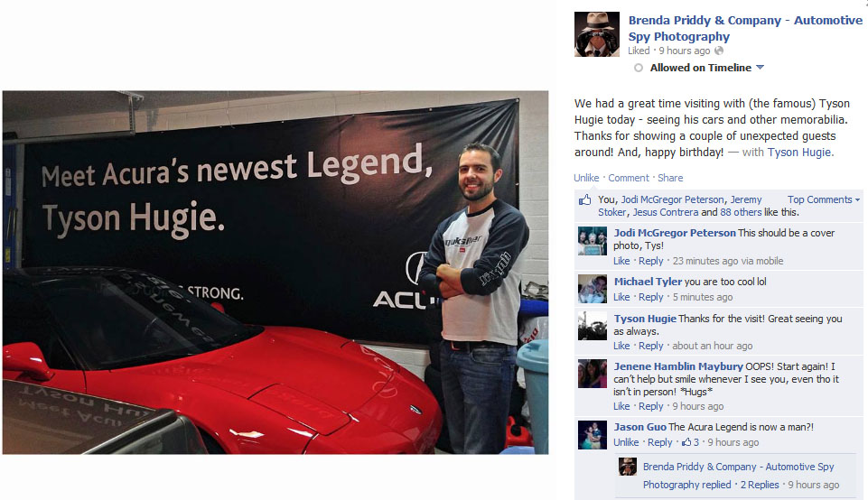
Task: Open Jenene Hamblin Maybury's avatar
Action: pos(593,374)
